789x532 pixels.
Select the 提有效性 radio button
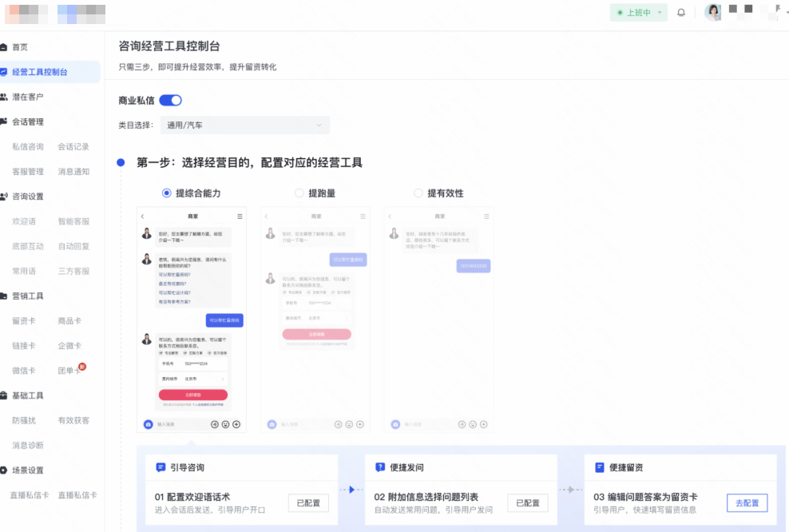coord(418,193)
